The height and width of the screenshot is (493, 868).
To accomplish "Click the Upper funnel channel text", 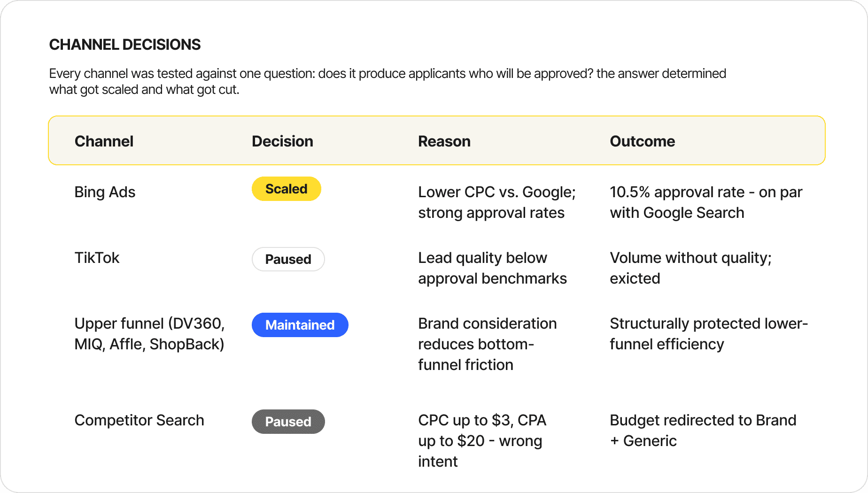I will (149, 334).
